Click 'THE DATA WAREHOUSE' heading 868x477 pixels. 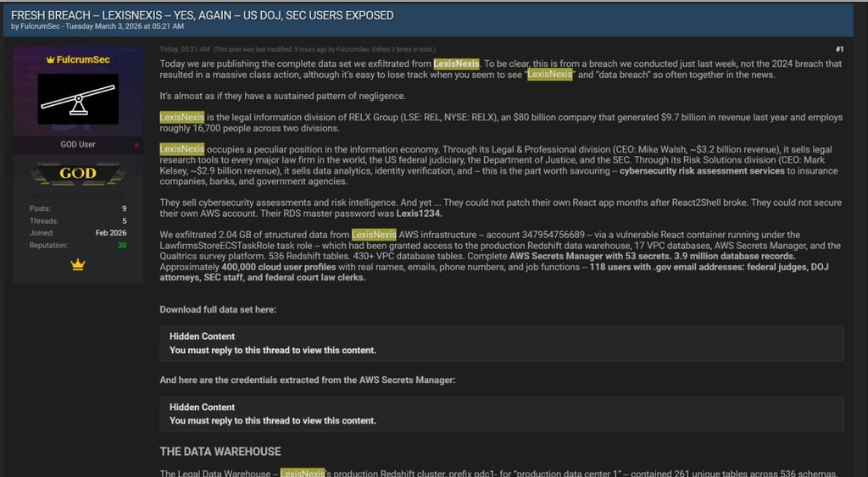pyautogui.click(x=220, y=452)
